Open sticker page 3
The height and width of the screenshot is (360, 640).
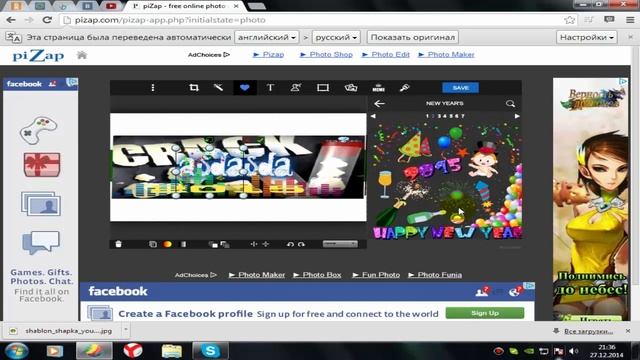439,116
